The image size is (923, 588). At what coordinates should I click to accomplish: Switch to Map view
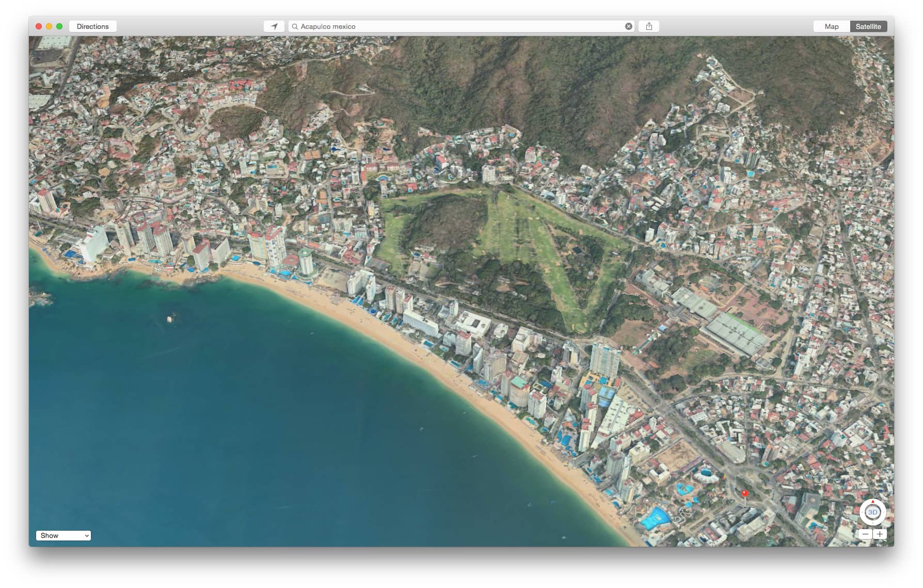coord(832,26)
